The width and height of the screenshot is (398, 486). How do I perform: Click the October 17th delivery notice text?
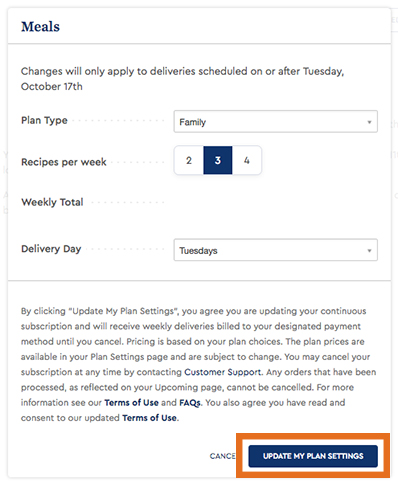(183, 79)
